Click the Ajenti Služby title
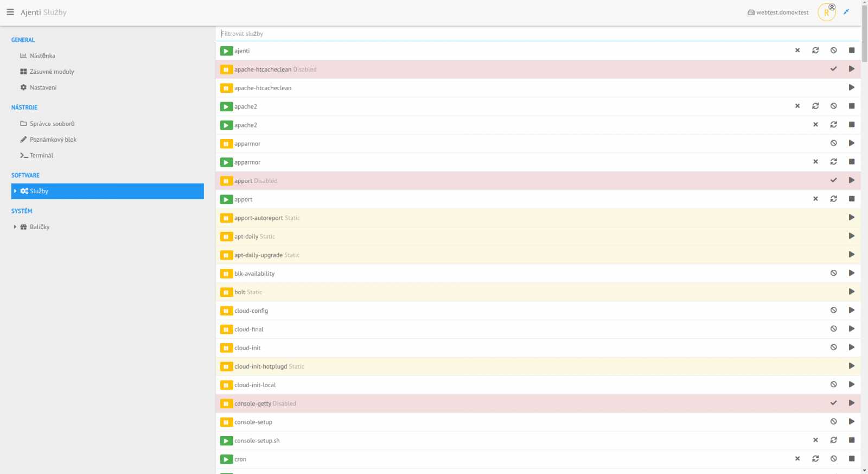Viewport: 868px width, 474px height. click(x=43, y=12)
